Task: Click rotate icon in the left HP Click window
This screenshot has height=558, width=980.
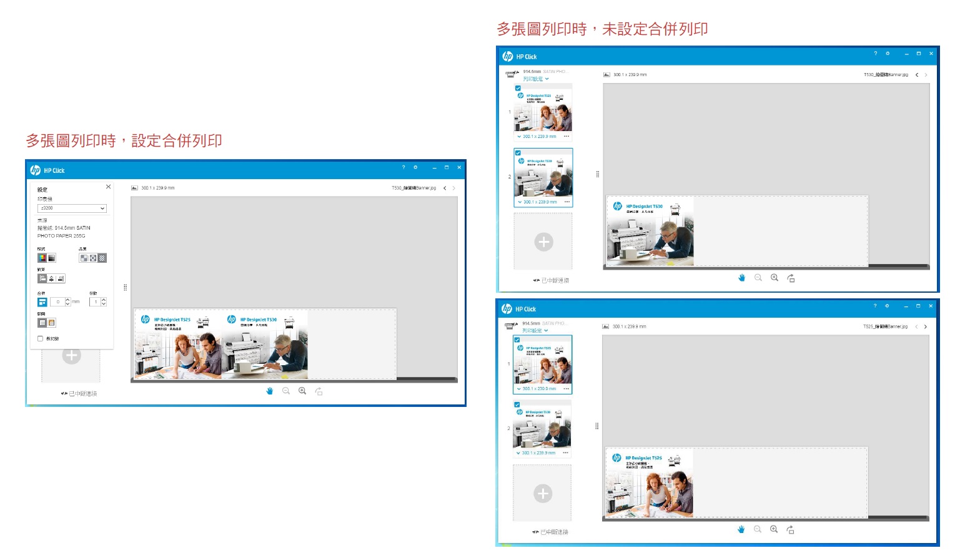Action: click(319, 391)
